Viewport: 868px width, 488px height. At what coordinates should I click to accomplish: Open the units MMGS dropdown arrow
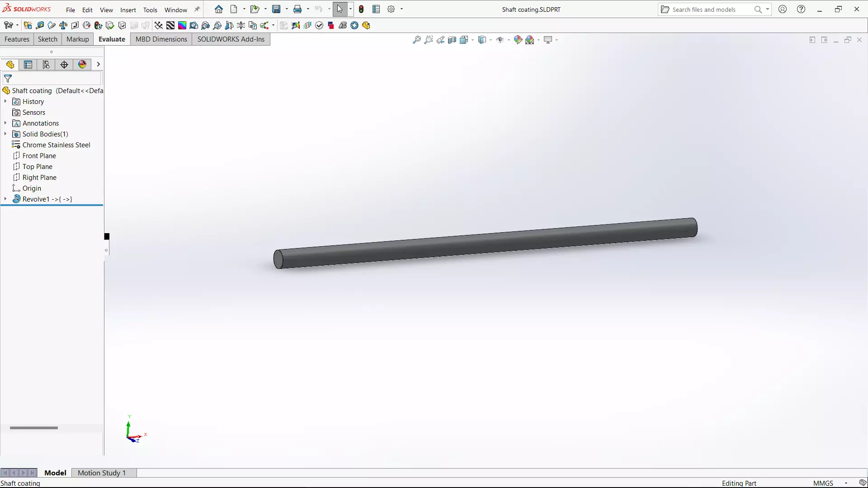tap(846, 483)
